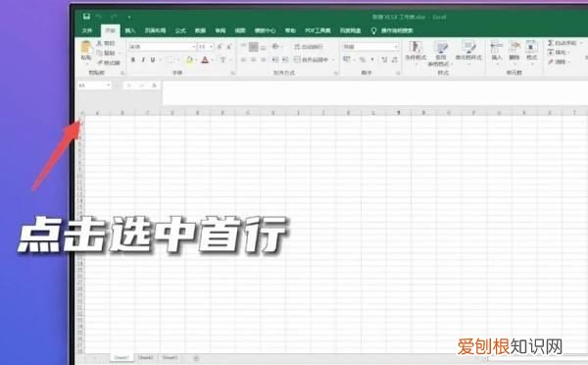Click the Save icon in the quick access toolbar
This screenshot has width=588, height=365.
[86, 17]
